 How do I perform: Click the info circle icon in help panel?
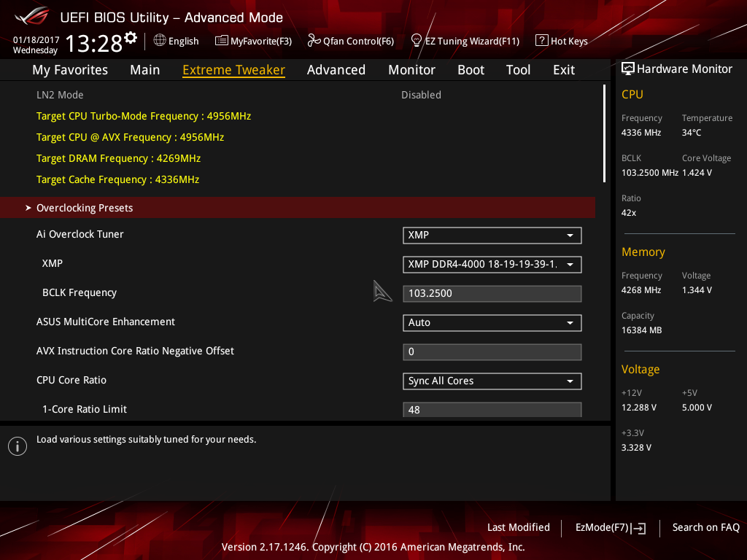tap(18, 446)
